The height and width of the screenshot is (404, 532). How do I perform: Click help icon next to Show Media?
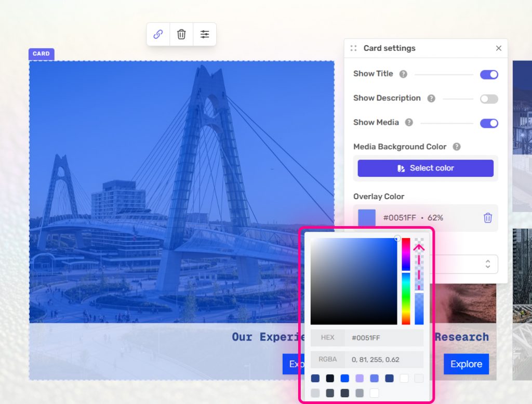click(x=409, y=123)
